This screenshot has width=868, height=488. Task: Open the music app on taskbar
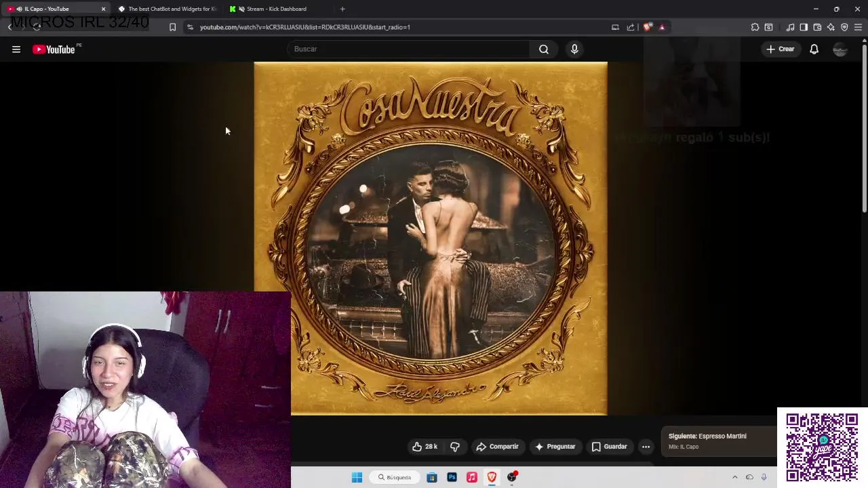click(472, 477)
